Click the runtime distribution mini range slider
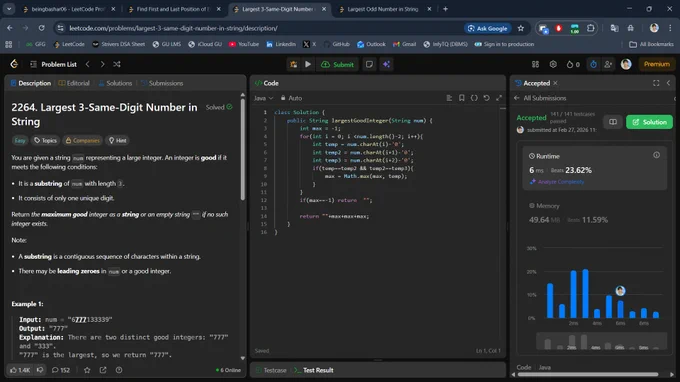This screenshot has height=382, width=680. (x=601, y=341)
